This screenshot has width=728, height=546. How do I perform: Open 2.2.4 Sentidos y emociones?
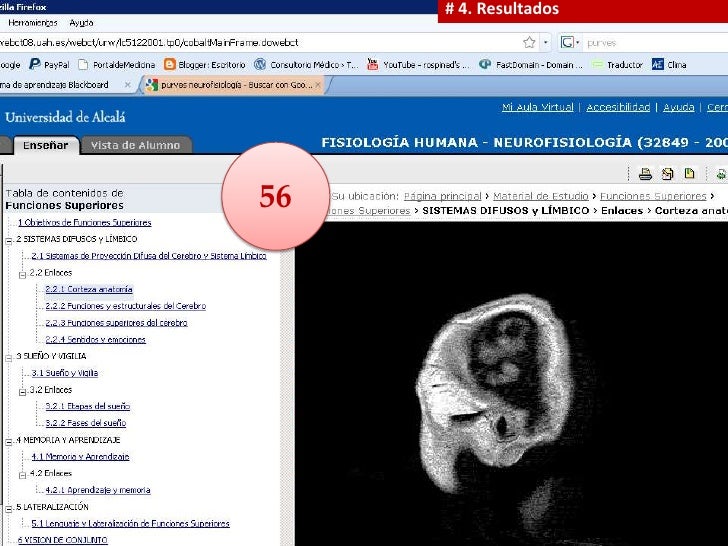pyautogui.click(x=95, y=339)
